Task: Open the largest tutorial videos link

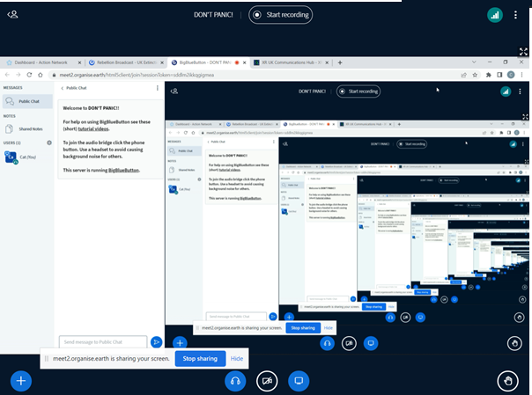Action: (x=93, y=128)
